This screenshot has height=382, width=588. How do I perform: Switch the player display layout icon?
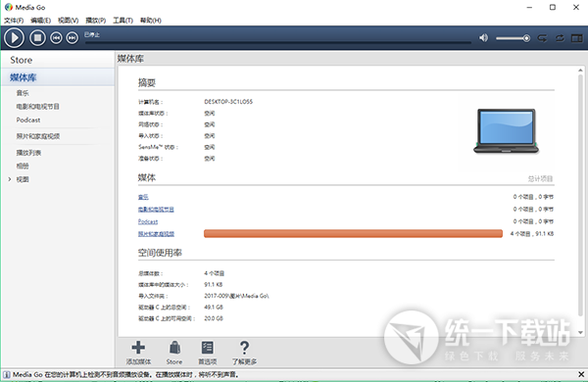(x=577, y=38)
